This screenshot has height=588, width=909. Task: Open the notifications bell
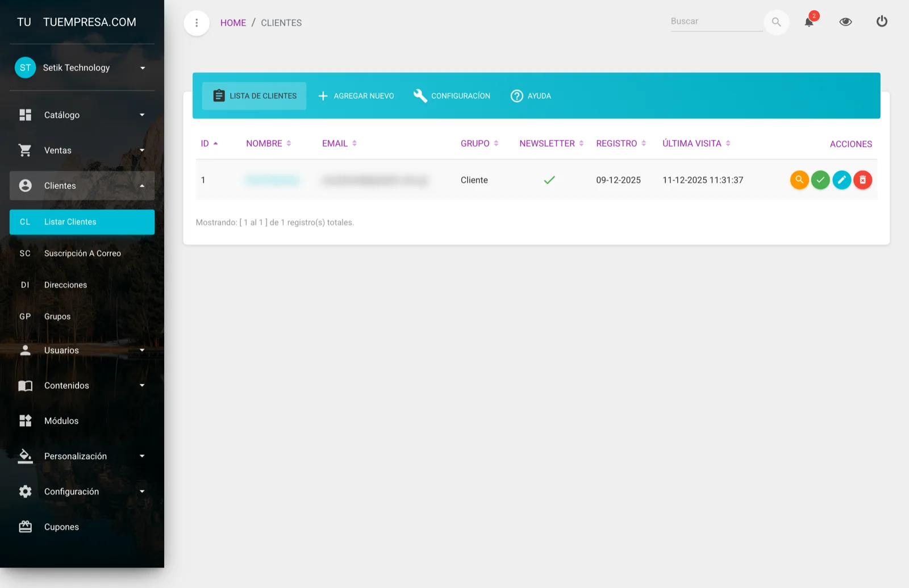pos(809,22)
